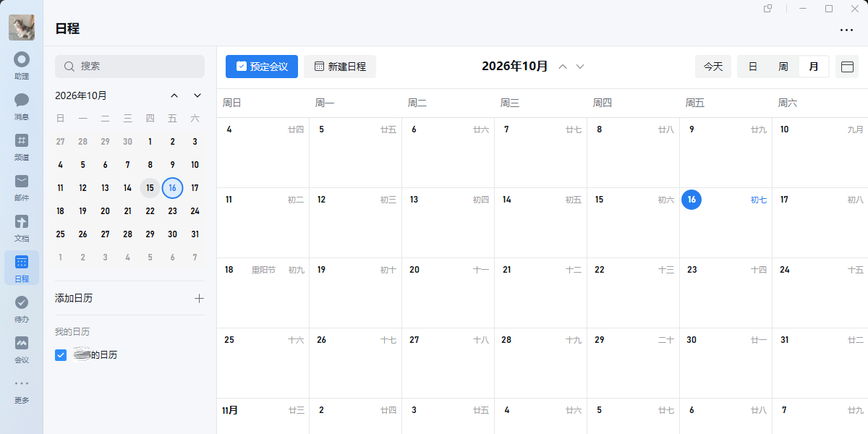Jump to 今天 today
The image size is (868, 434).
click(x=713, y=67)
